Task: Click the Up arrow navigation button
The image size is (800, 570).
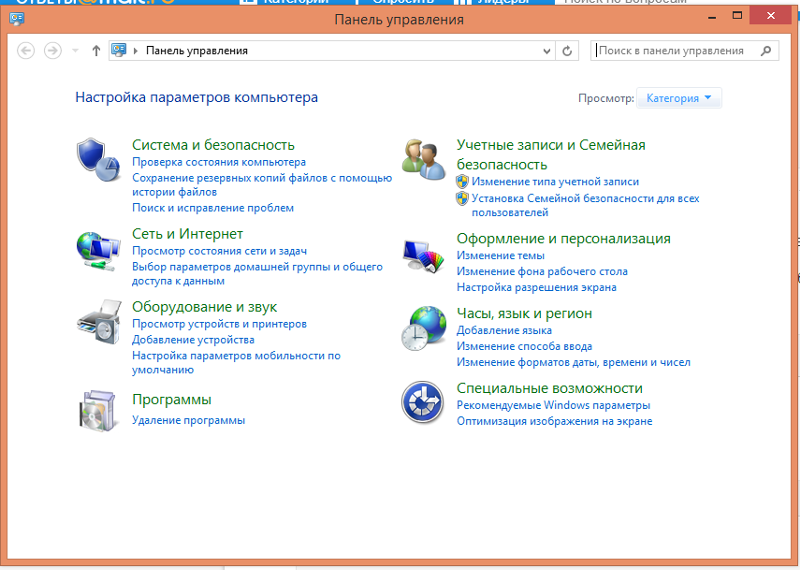Action: pos(96,50)
